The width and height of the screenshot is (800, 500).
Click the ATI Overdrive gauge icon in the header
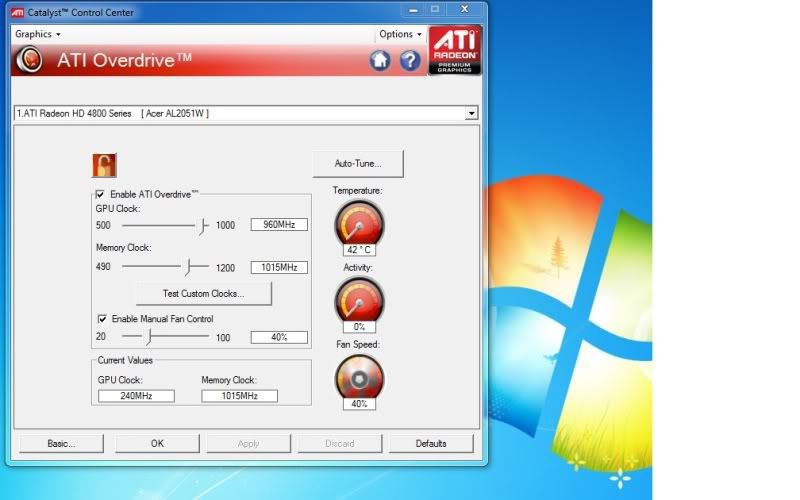click(29, 60)
